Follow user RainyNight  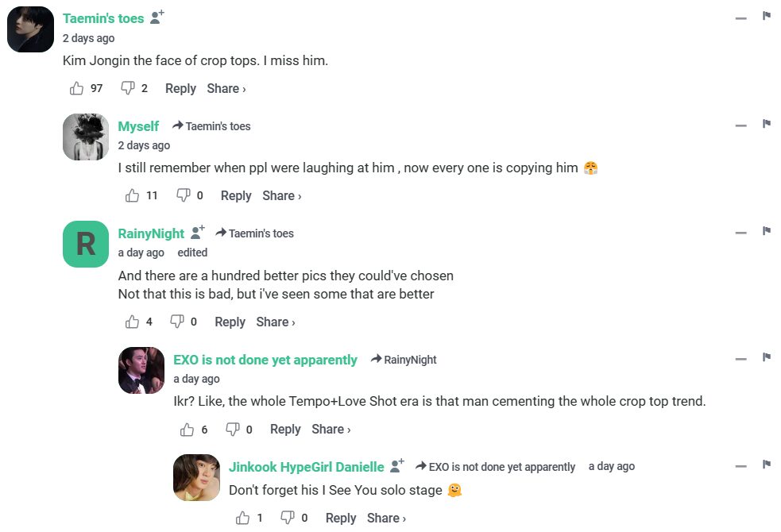click(x=198, y=232)
